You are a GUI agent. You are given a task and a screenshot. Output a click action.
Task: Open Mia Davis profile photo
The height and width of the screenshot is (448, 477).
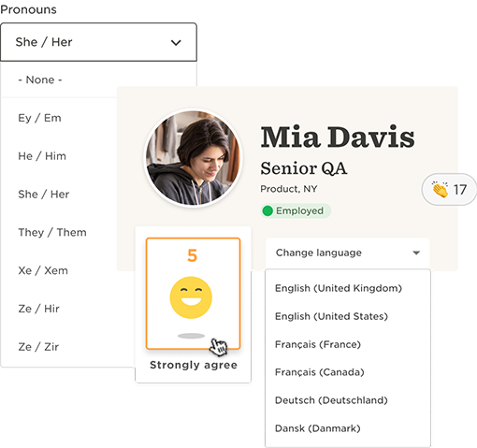click(x=194, y=158)
